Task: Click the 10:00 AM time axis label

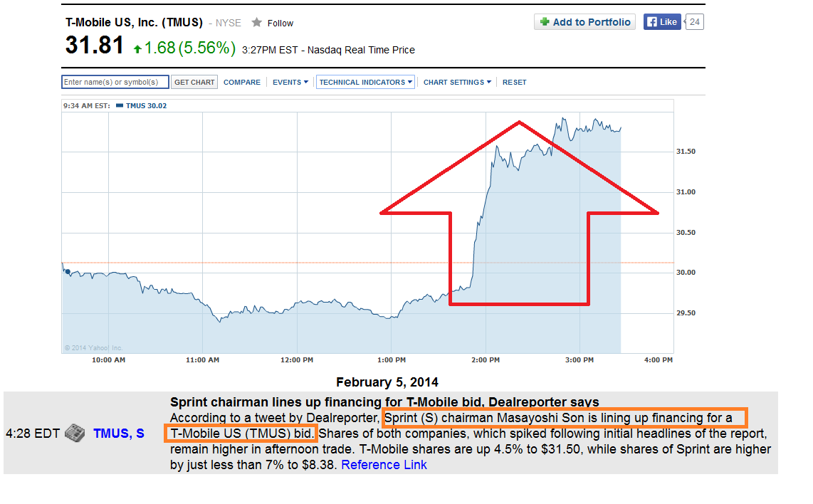Action: coord(108,360)
